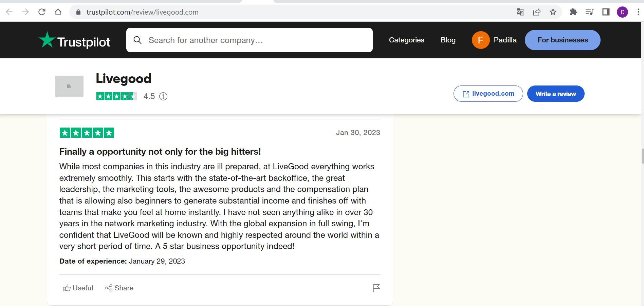Open the media control playlist icon

[x=590, y=12]
